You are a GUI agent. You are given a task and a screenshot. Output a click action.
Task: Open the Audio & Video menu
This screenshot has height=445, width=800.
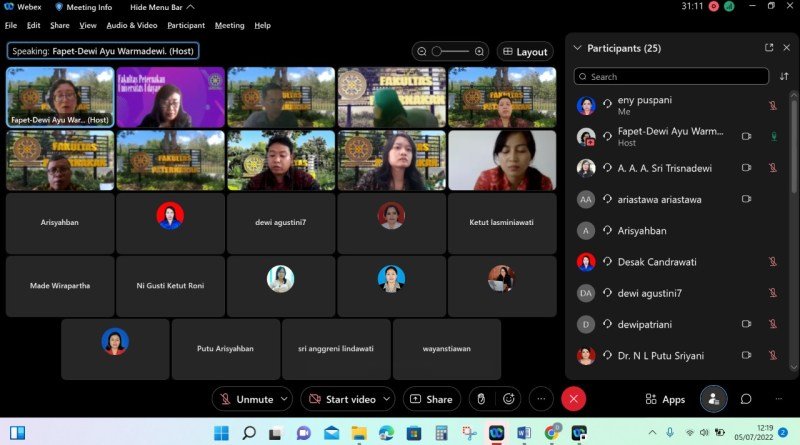[131, 25]
